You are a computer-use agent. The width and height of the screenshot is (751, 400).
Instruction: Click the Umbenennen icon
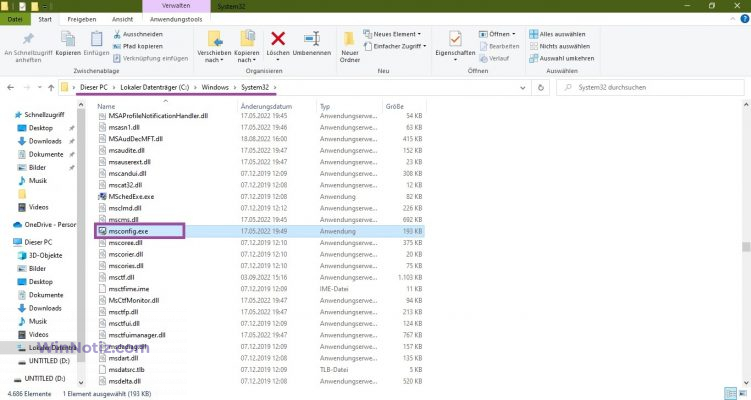(312, 38)
